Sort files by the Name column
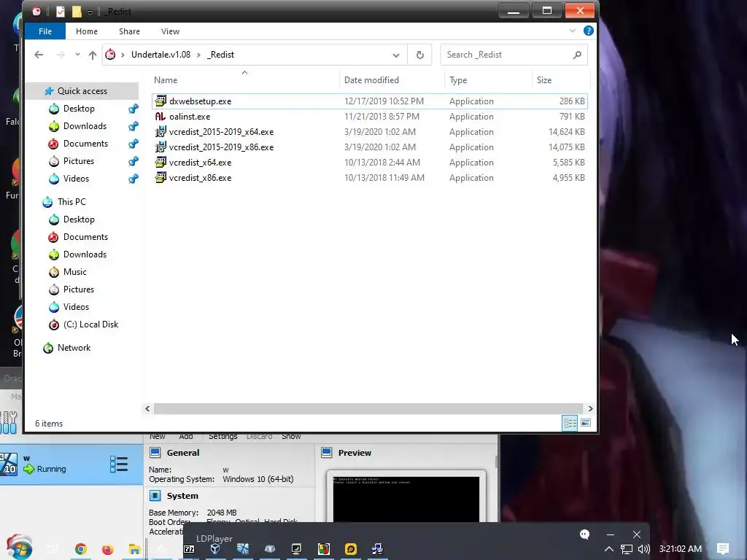 coord(166,80)
